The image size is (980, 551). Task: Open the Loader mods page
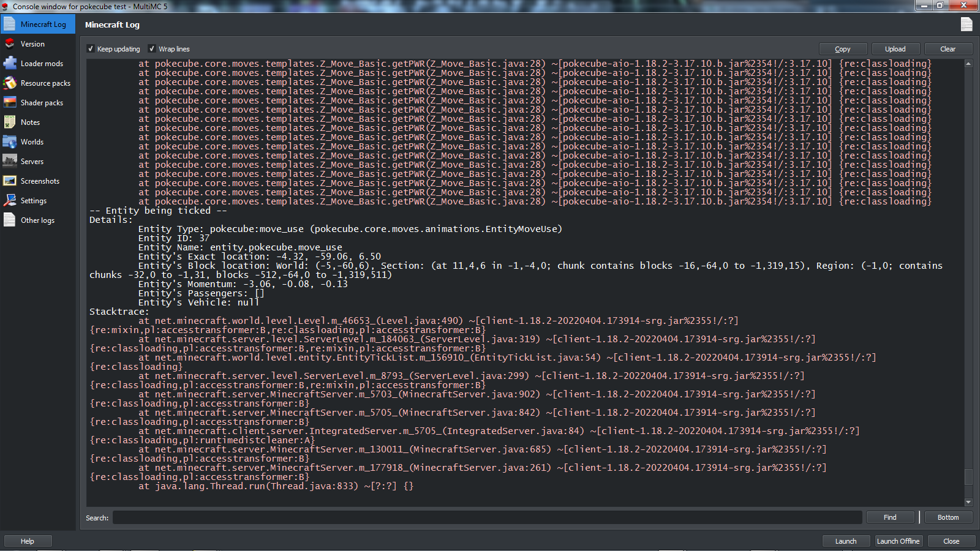click(42, 64)
